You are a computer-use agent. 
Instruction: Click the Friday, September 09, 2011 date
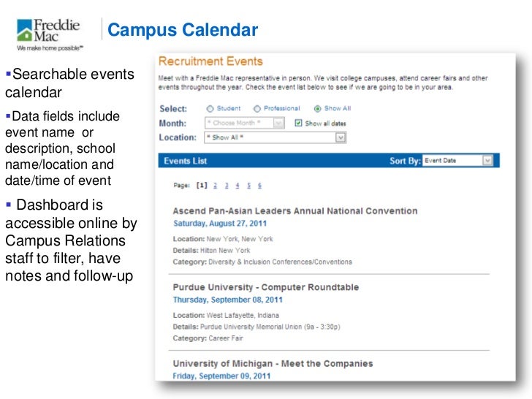(x=221, y=376)
